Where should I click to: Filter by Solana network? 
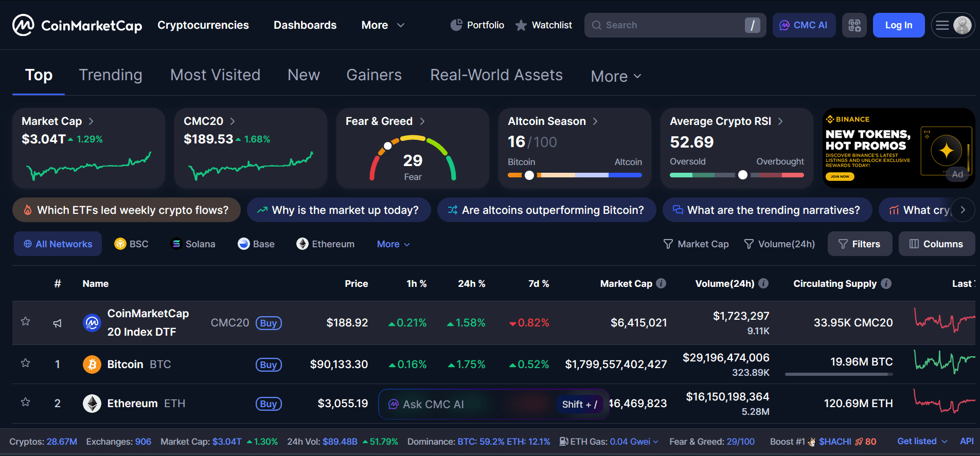[193, 244]
